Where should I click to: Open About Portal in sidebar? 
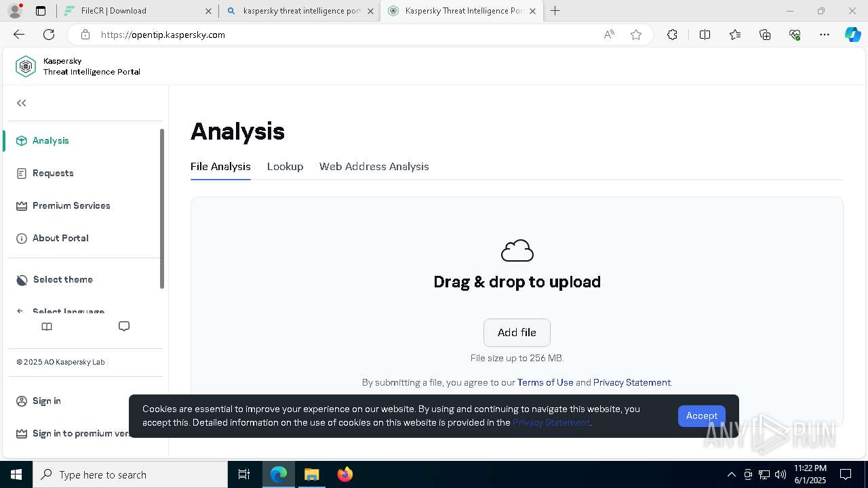[60, 238]
